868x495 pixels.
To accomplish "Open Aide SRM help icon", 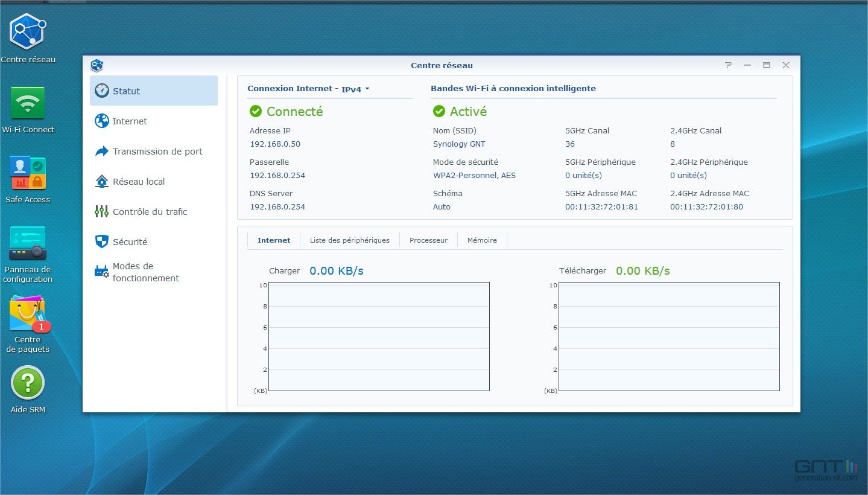I will click(x=28, y=383).
